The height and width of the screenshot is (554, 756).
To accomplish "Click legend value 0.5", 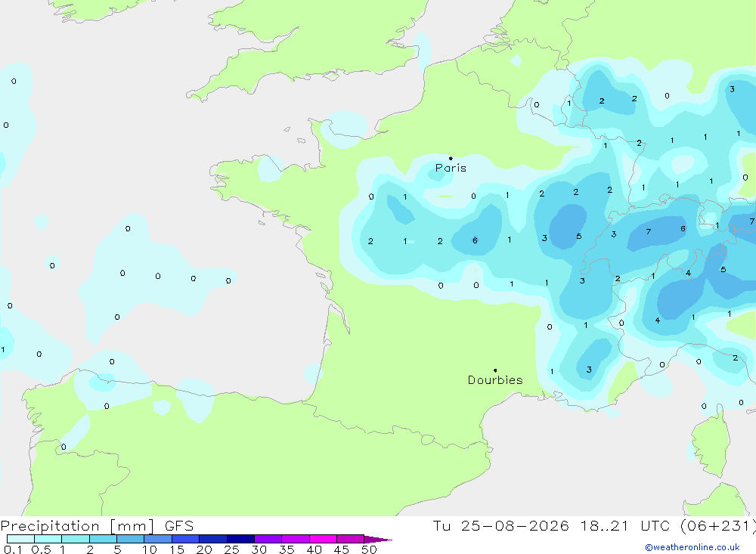I will click(41, 549).
